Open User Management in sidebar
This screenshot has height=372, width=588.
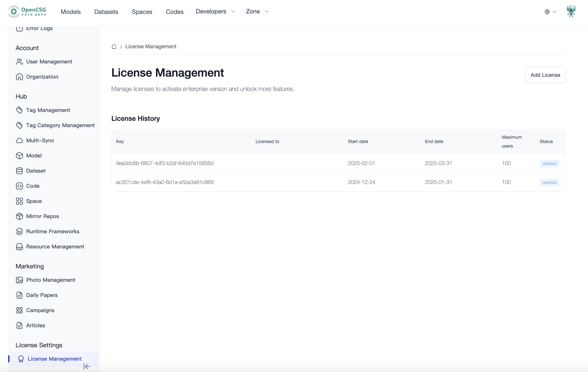(49, 62)
